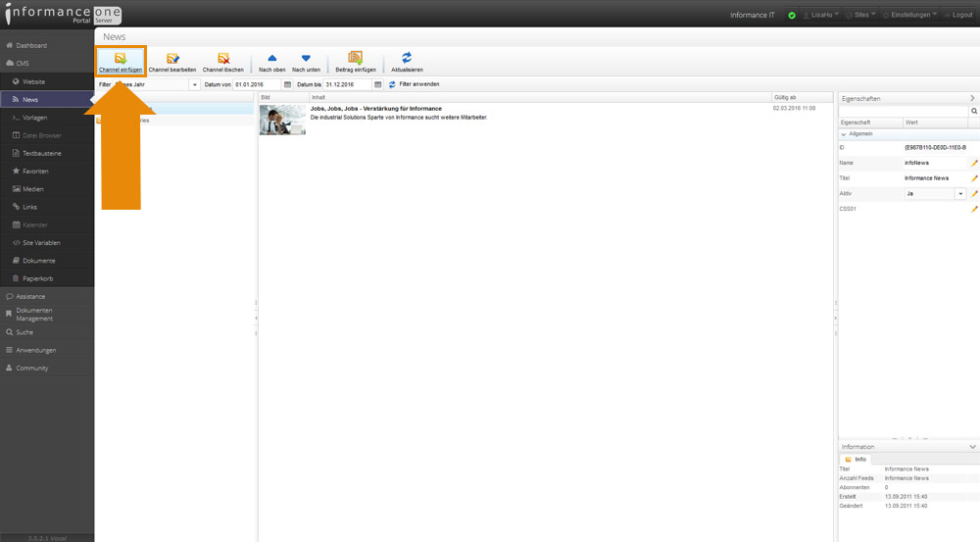Refresh with the Aktualisieren icon

407,62
